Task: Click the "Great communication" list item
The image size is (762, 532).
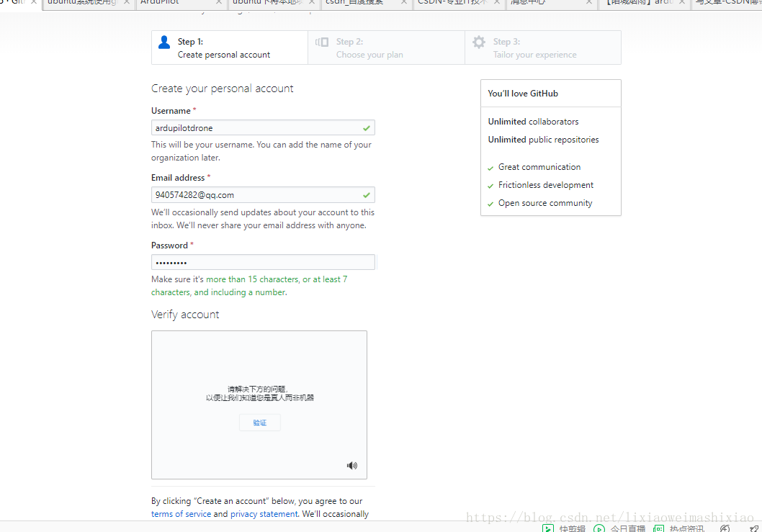Action: (x=539, y=166)
